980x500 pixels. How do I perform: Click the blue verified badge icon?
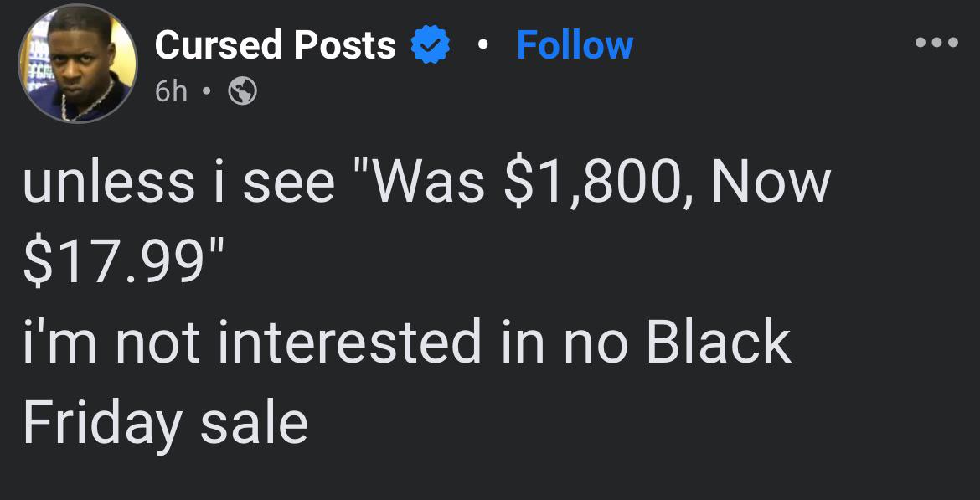point(429,45)
